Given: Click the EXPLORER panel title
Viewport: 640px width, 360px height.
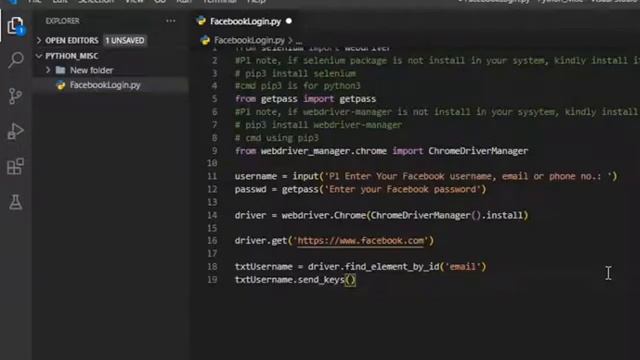Looking at the screenshot, I should 62,21.
